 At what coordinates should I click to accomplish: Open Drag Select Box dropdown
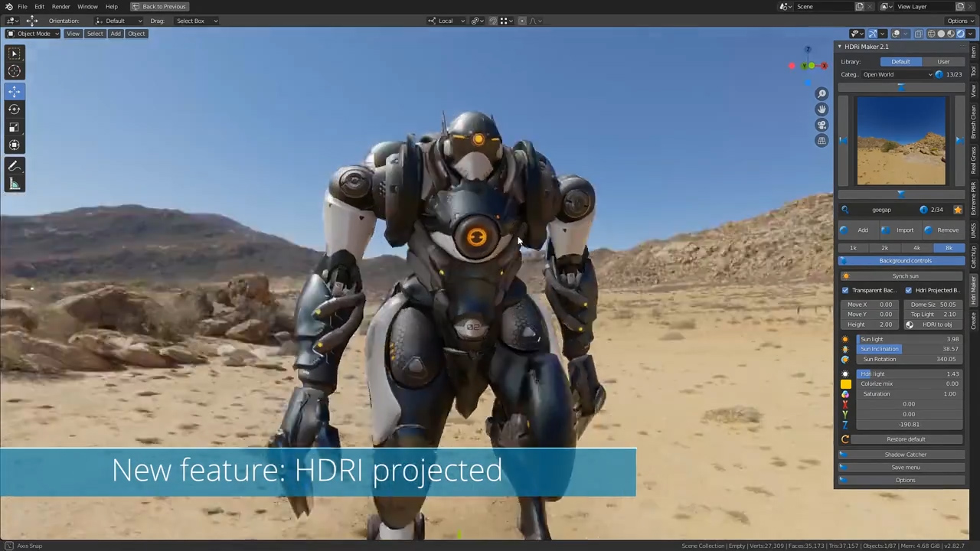coord(196,21)
